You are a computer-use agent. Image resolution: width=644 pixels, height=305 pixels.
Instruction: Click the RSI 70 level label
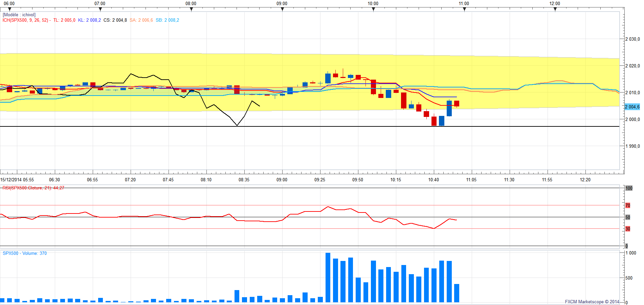tap(628, 205)
